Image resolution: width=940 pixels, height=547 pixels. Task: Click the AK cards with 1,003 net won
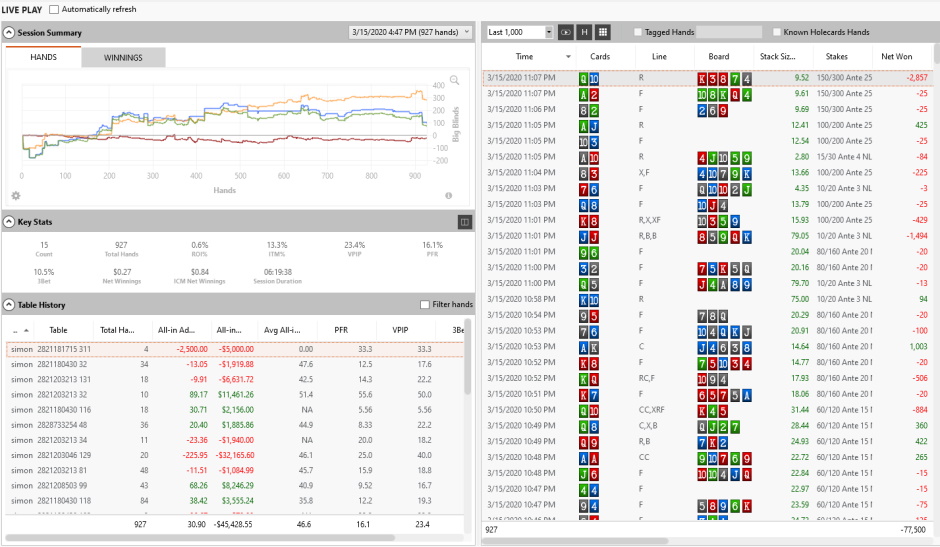tap(589, 347)
